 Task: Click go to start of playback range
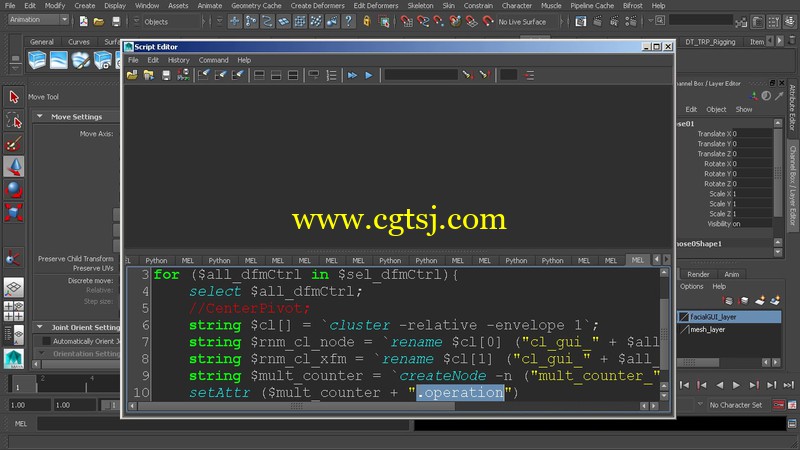coord(684,385)
